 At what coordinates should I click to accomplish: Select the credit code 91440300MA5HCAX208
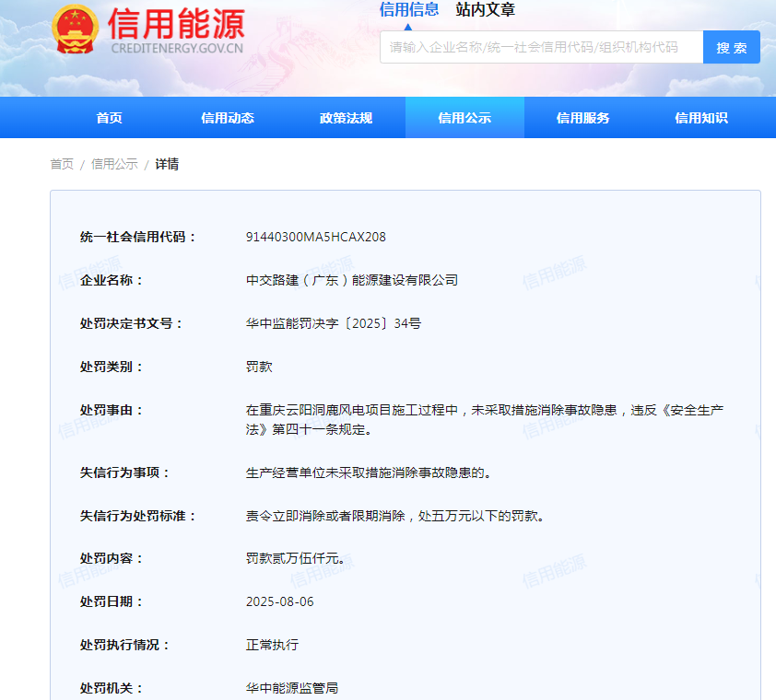pyautogui.click(x=316, y=237)
